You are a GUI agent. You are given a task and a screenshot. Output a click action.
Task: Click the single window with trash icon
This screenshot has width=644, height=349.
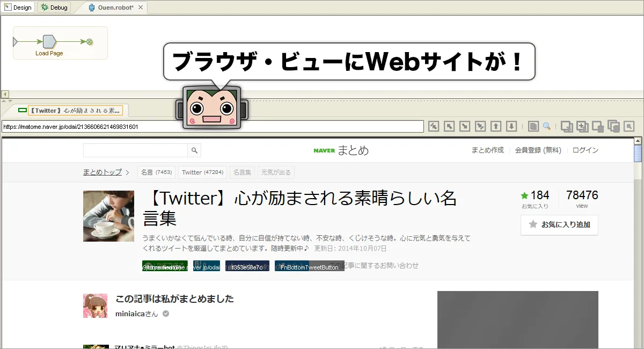598,126
